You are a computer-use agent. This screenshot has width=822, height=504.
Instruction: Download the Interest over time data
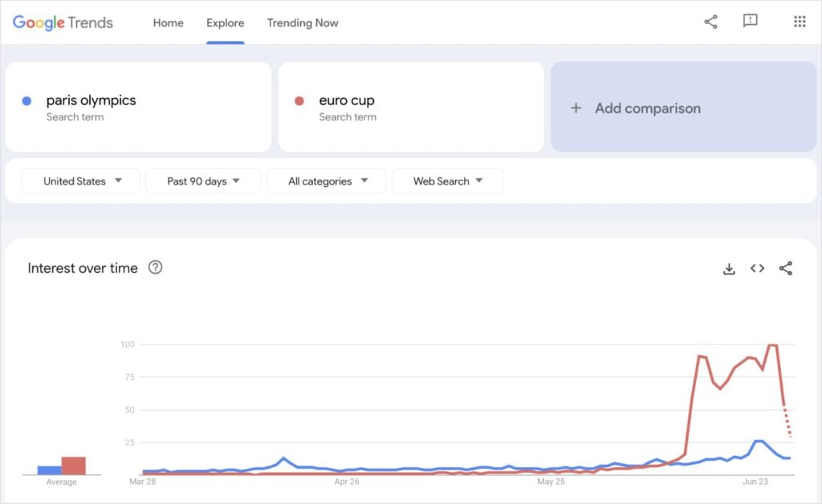(728, 268)
